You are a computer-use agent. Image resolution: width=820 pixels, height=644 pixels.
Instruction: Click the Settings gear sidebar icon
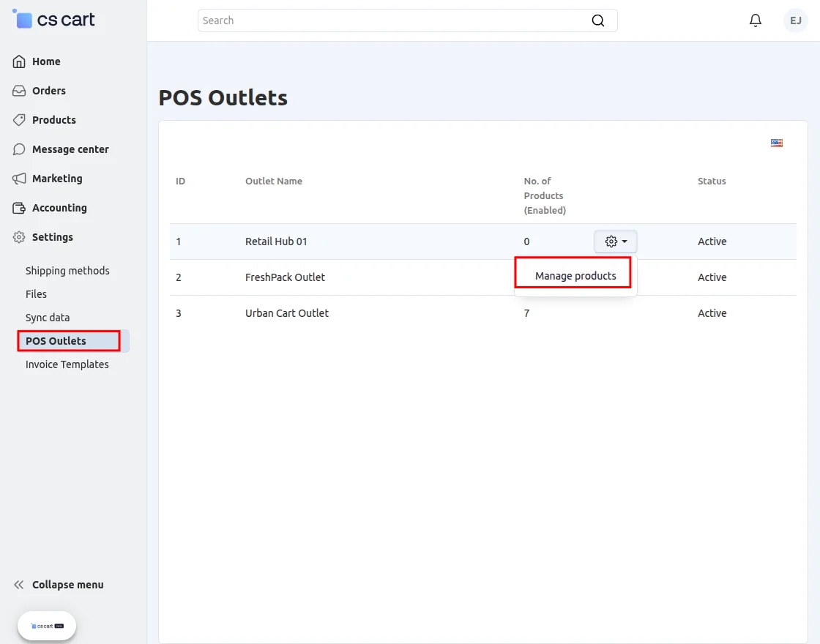pyautogui.click(x=19, y=237)
